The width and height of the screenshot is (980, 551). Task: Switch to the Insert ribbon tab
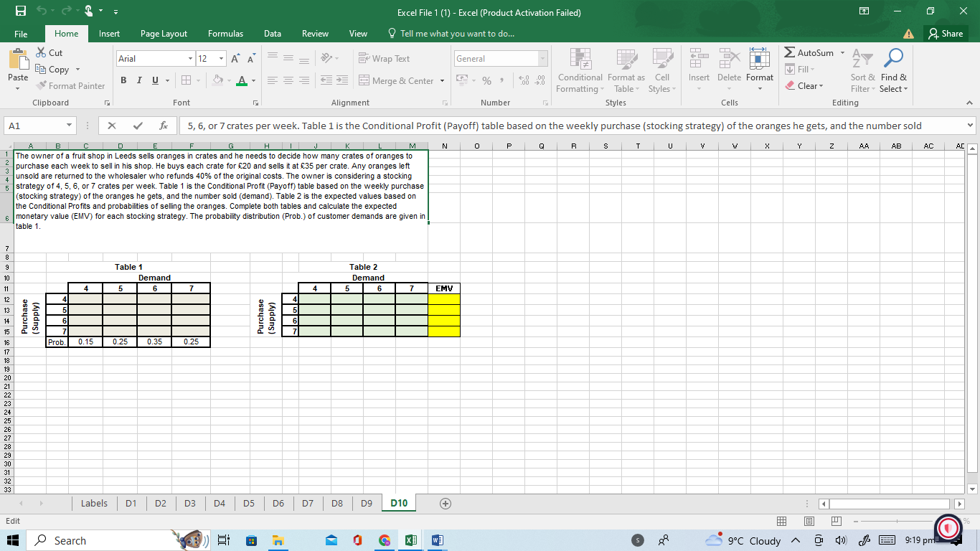coord(109,34)
